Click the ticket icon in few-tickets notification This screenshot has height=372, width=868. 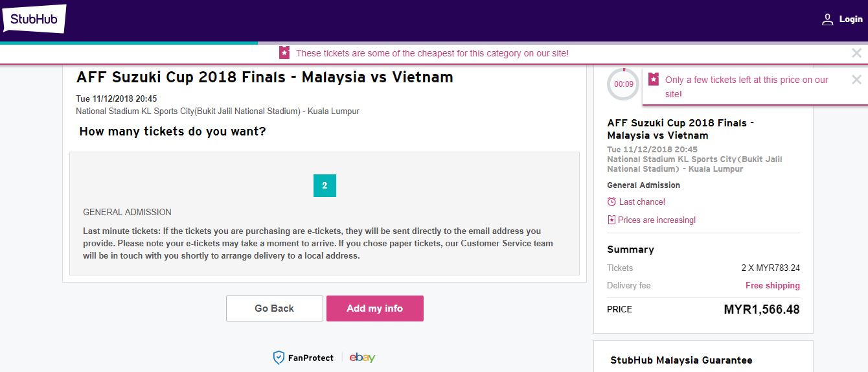[654, 80]
